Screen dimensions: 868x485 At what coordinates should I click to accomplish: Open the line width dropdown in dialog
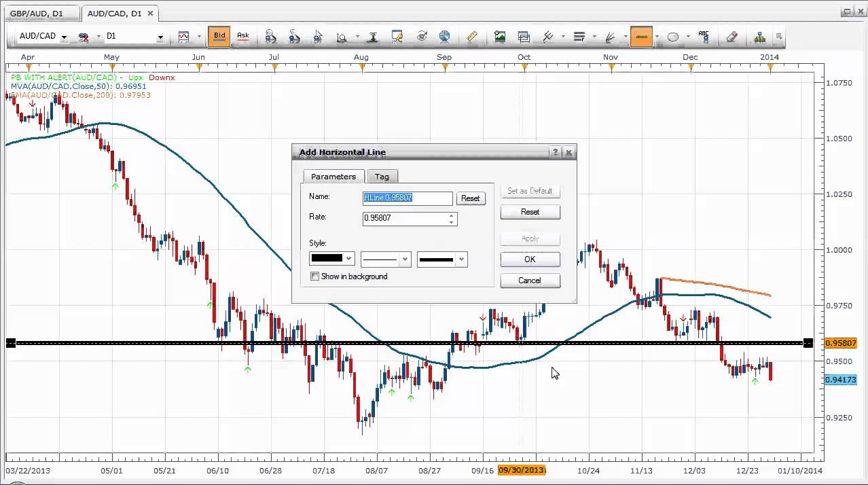[x=442, y=259]
